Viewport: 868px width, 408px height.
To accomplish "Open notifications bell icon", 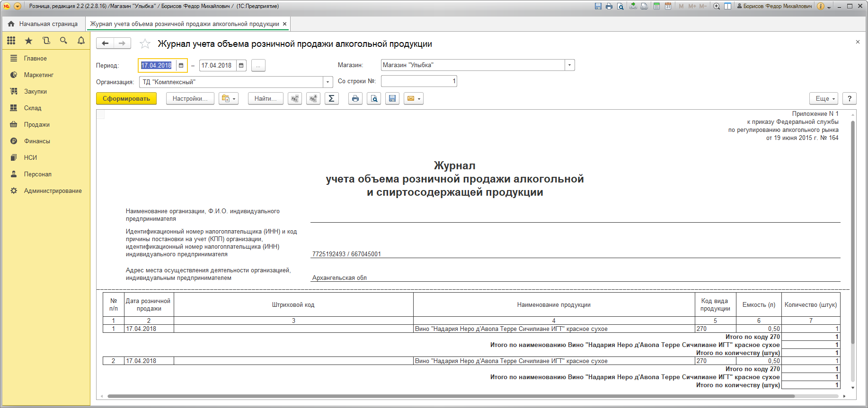I will point(81,41).
